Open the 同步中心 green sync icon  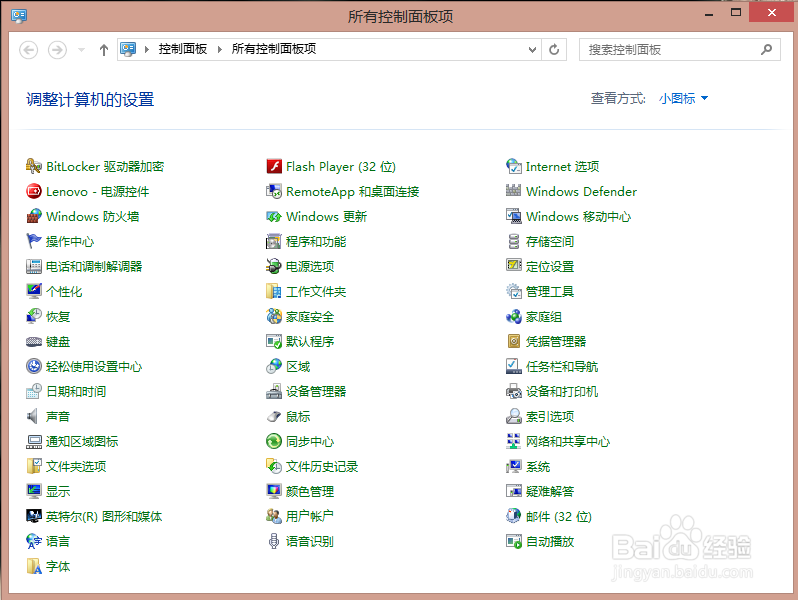pos(274,441)
